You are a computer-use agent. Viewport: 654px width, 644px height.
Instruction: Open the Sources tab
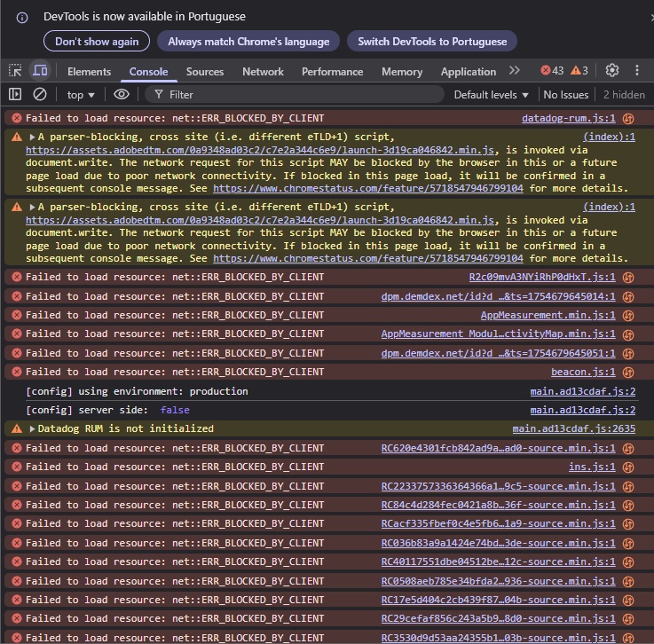click(205, 72)
